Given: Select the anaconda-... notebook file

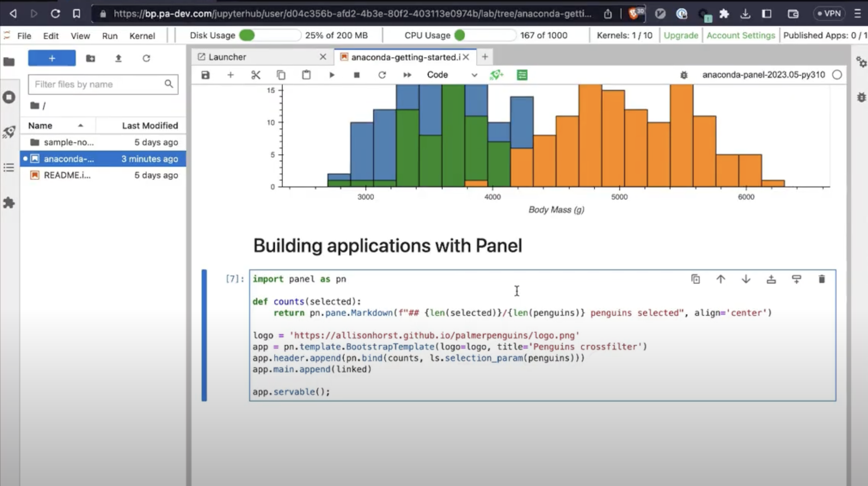Looking at the screenshot, I should coord(103,159).
